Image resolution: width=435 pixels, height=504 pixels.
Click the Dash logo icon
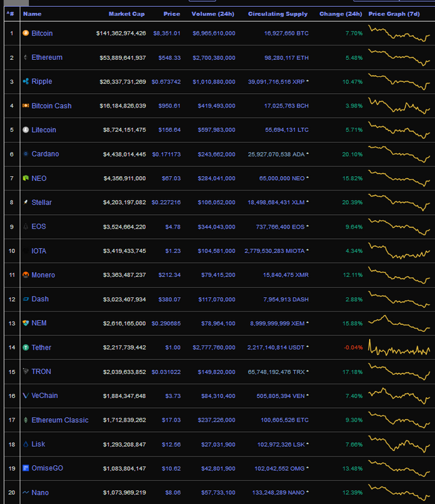point(26,299)
